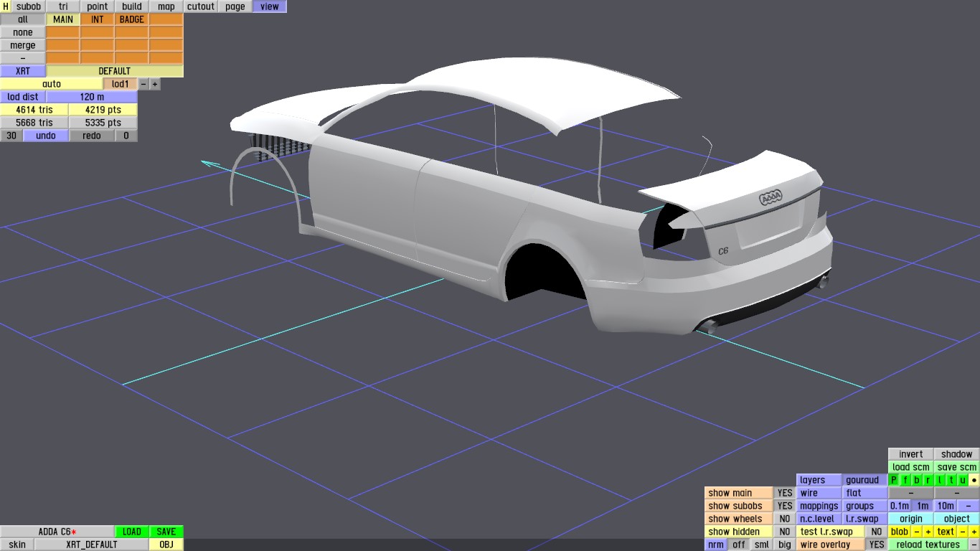Click the auto LOD mode button

pos(52,84)
